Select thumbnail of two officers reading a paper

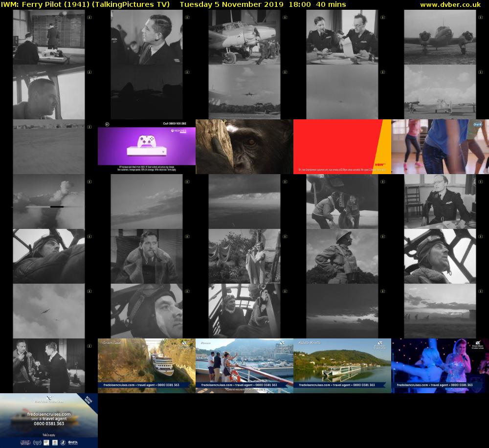(342, 37)
